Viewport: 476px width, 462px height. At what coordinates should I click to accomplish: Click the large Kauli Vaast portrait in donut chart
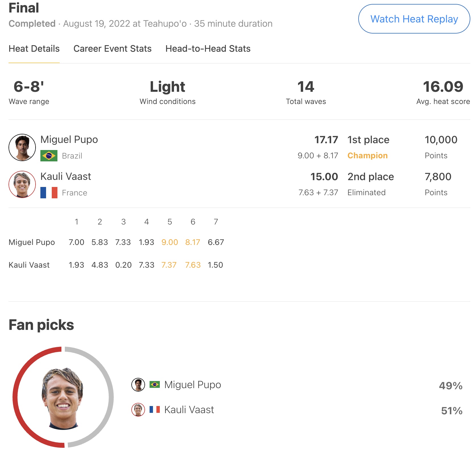pyautogui.click(x=63, y=398)
